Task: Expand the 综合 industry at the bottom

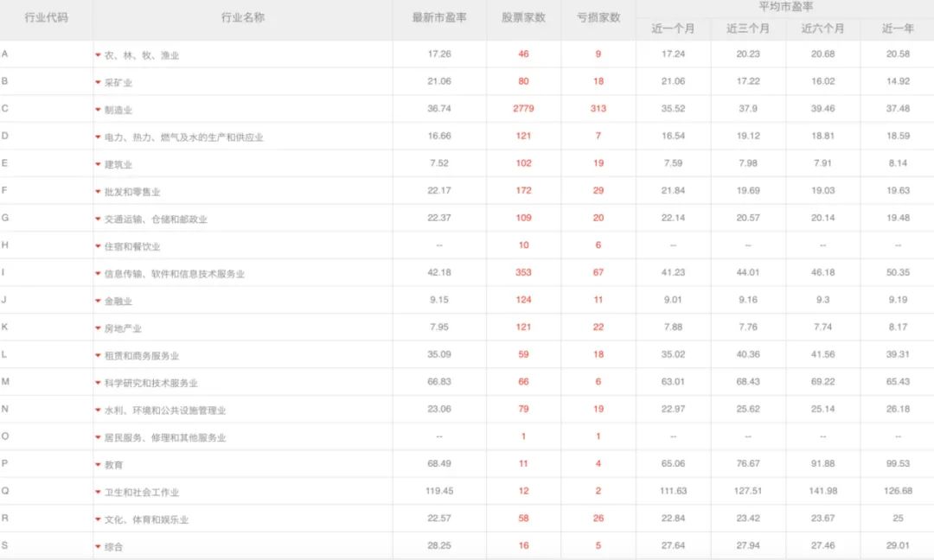Action: (98, 545)
